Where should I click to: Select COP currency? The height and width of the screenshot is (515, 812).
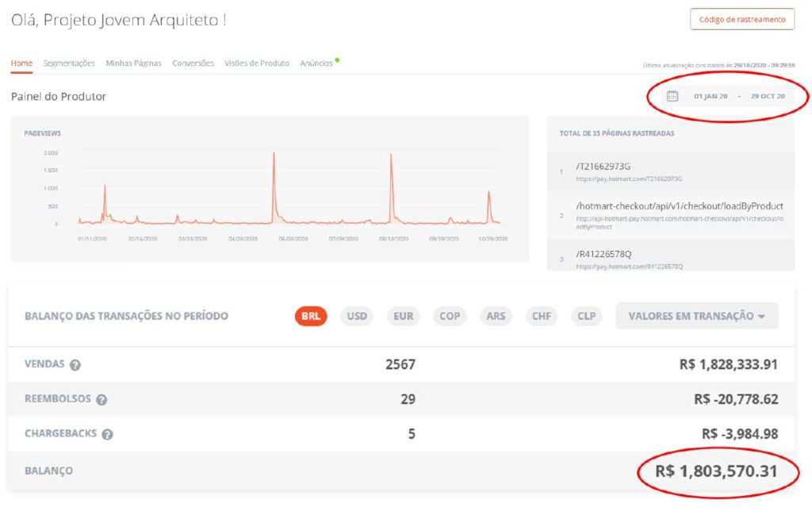(x=450, y=316)
